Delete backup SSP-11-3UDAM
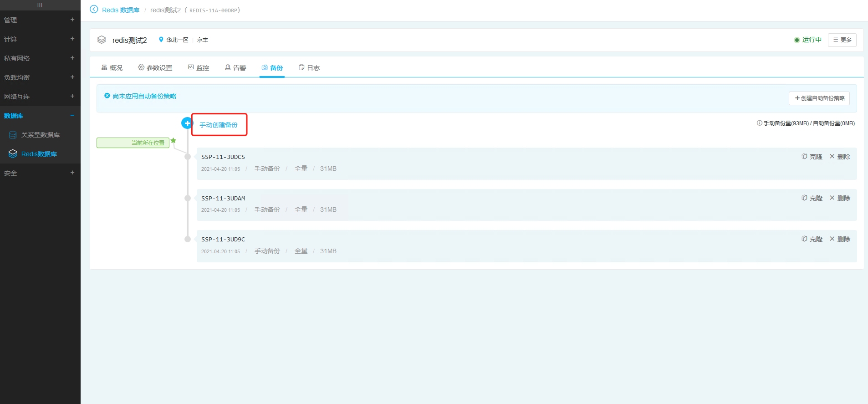 click(840, 198)
